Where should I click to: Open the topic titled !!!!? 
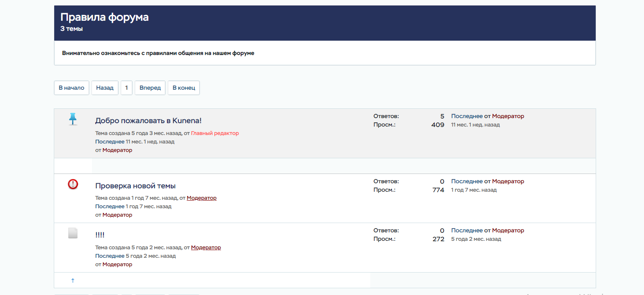click(100, 235)
